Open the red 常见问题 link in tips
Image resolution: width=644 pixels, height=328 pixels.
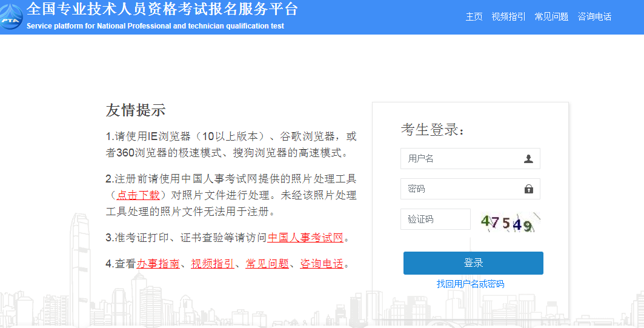(267, 264)
